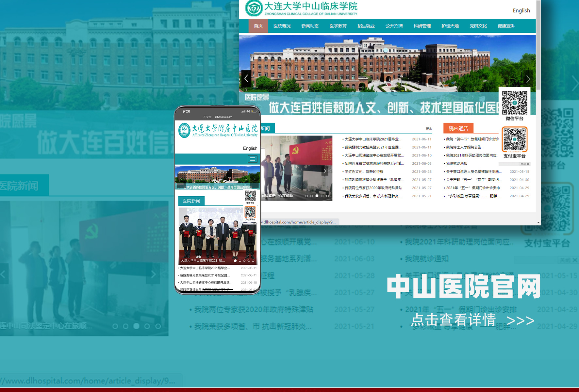Open the 新闻动态 navigation menu
The image size is (579, 392).
310,26
